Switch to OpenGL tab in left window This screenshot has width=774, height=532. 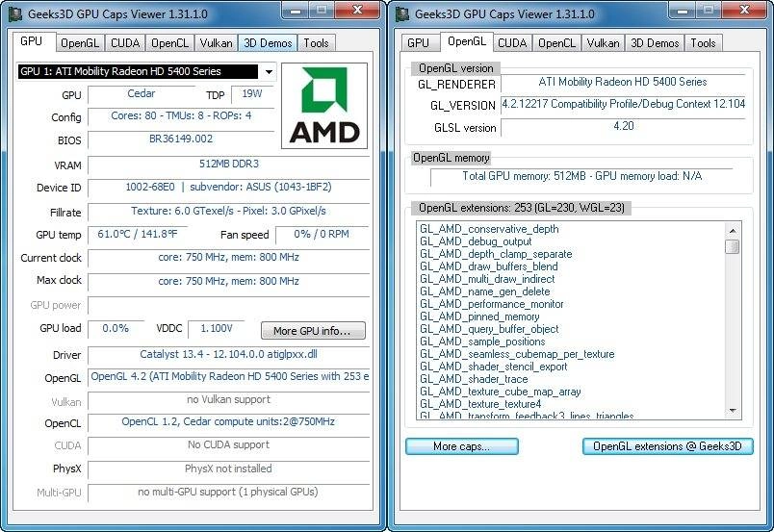[x=80, y=43]
